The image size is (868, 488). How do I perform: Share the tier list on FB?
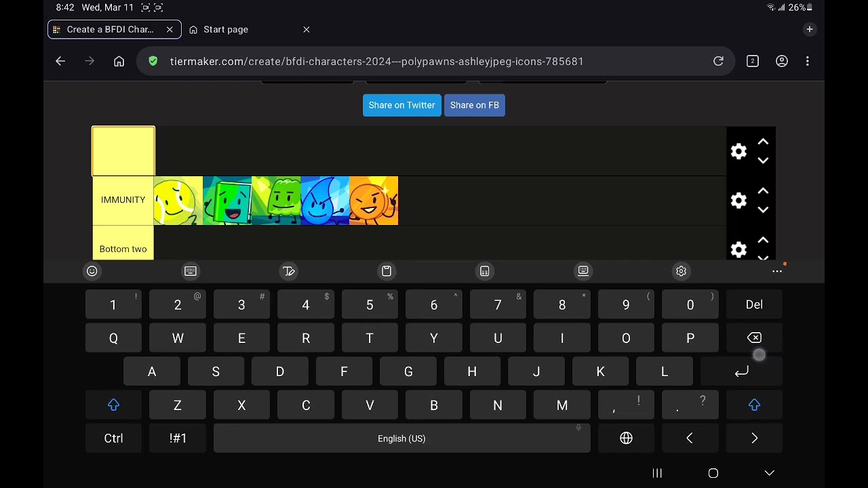[475, 105]
